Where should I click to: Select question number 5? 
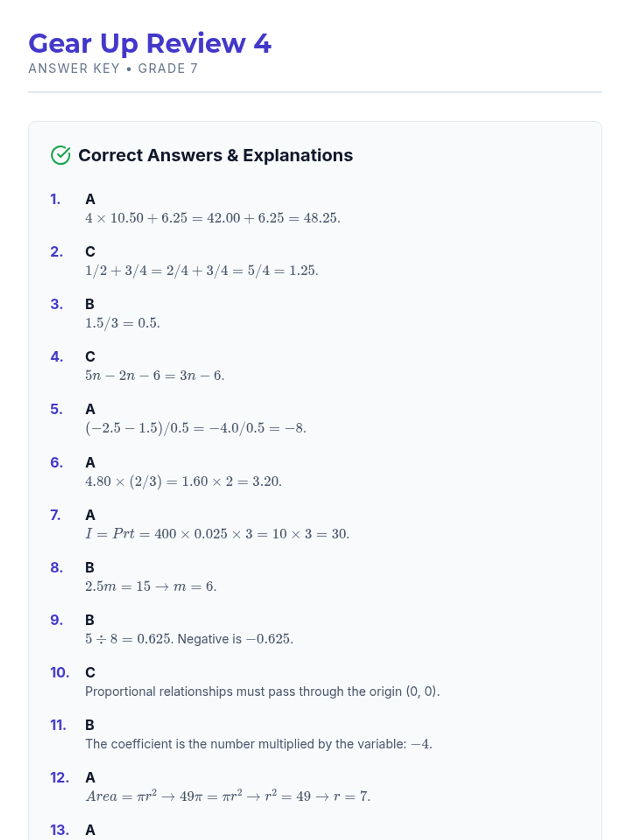coord(57,409)
